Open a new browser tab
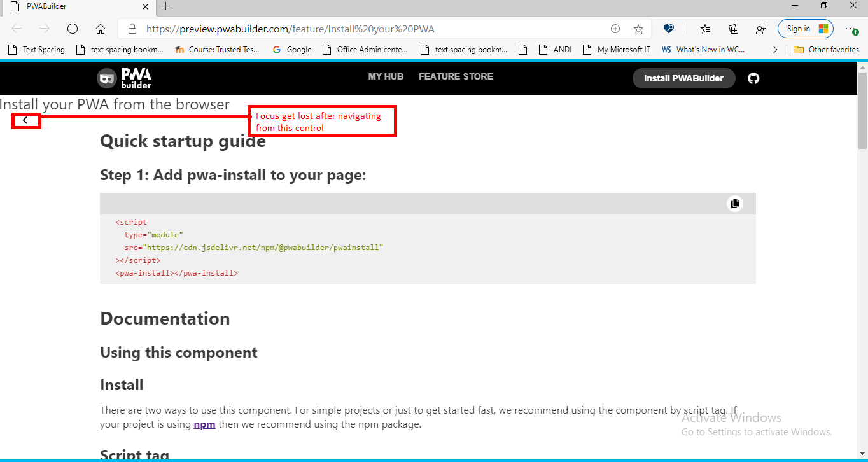This screenshot has height=462, width=868. click(166, 6)
